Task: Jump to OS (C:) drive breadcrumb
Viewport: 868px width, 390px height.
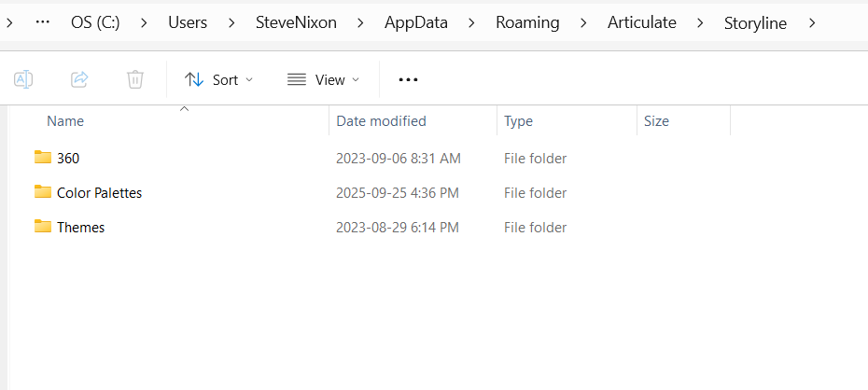Action: click(x=95, y=22)
